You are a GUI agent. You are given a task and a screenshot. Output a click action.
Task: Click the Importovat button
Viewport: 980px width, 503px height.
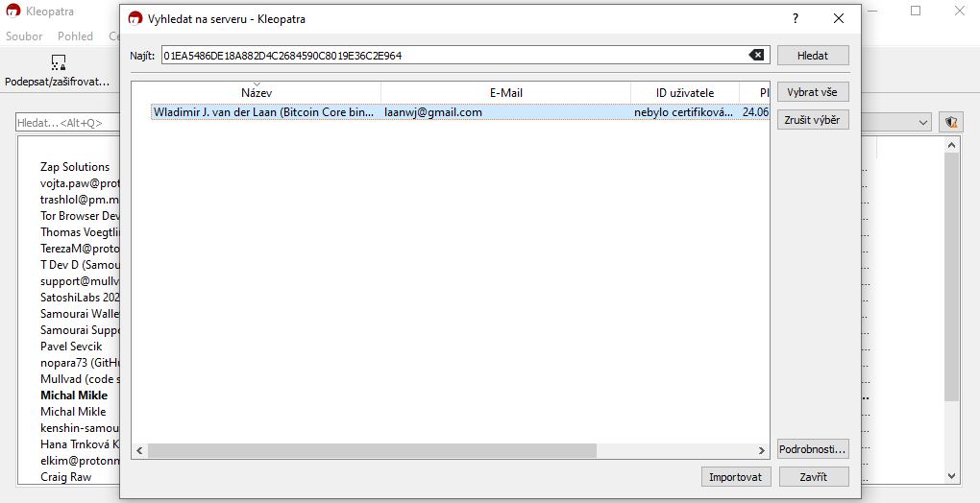tap(736, 477)
